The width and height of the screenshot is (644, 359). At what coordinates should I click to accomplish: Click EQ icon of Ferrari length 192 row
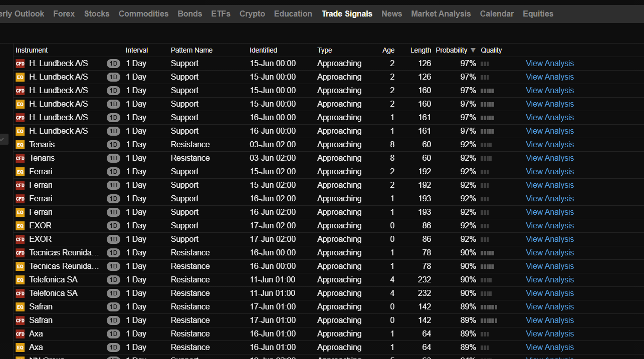click(x=20, y=172)
